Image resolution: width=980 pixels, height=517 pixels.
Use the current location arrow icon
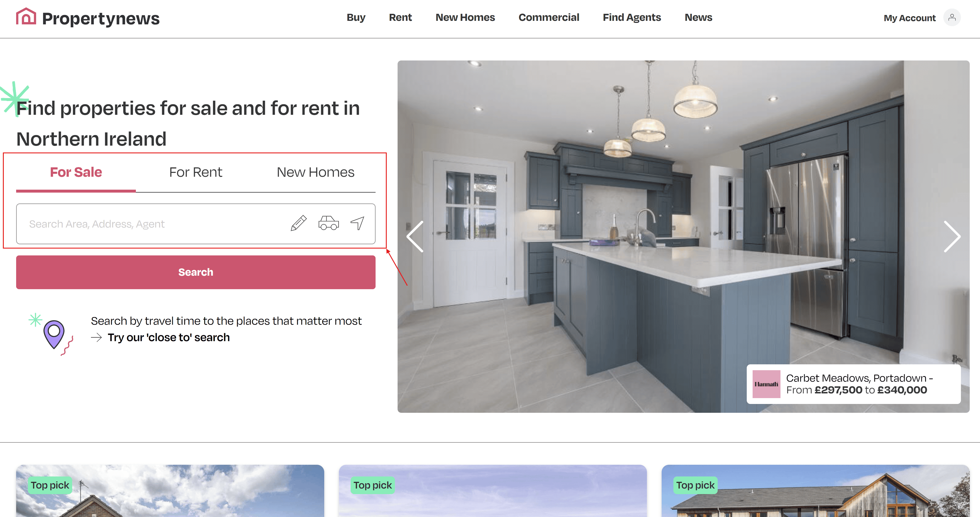pyautogui.click(x=357, y=223)
